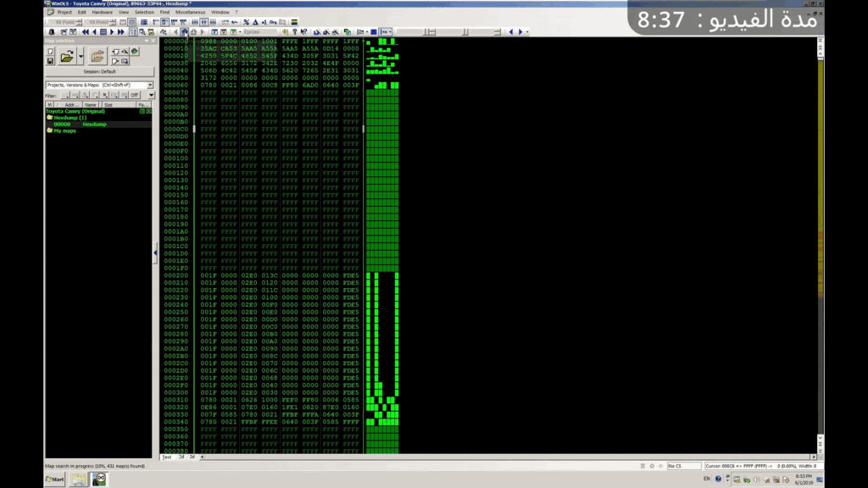Image resolution: width=868 pixels, height=488 pixels.
Task: Click the Session: Default button
Action: (x=99, y=72)
